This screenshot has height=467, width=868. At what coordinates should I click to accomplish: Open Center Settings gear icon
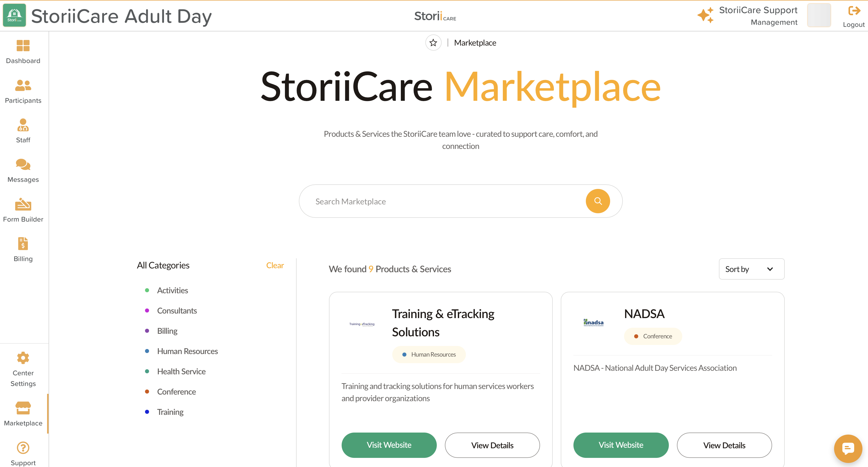pos(23,358)
